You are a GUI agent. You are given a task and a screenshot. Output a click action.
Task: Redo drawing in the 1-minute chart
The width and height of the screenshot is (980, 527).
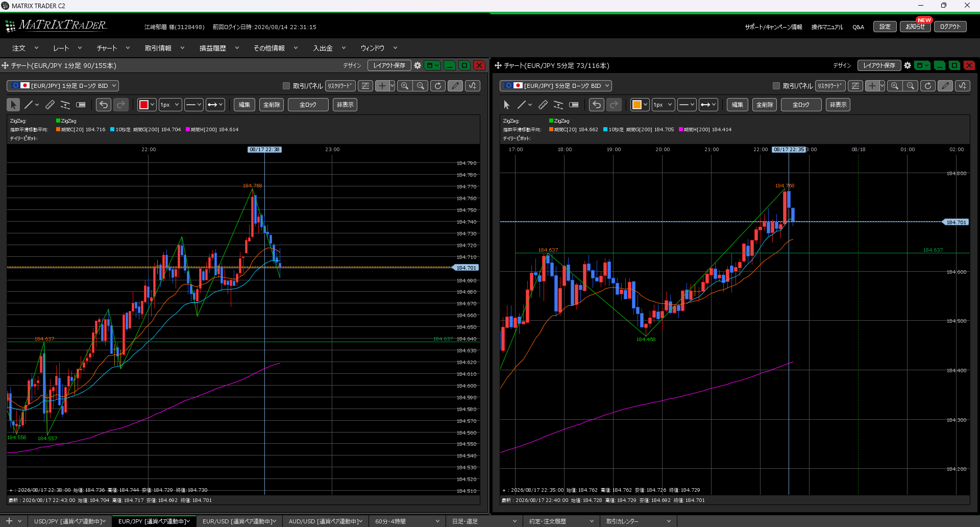pyautogui.click(x=121, y=105)
